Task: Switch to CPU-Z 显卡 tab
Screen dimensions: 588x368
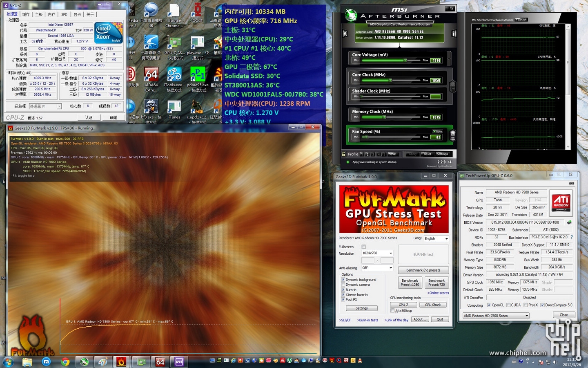Action: [77, 14]
